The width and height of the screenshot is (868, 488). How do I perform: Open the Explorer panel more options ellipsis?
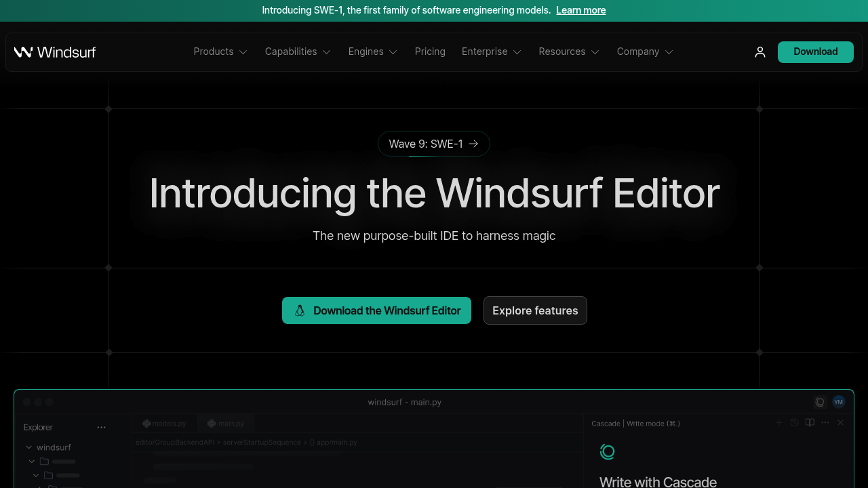[x=102, y=427]
